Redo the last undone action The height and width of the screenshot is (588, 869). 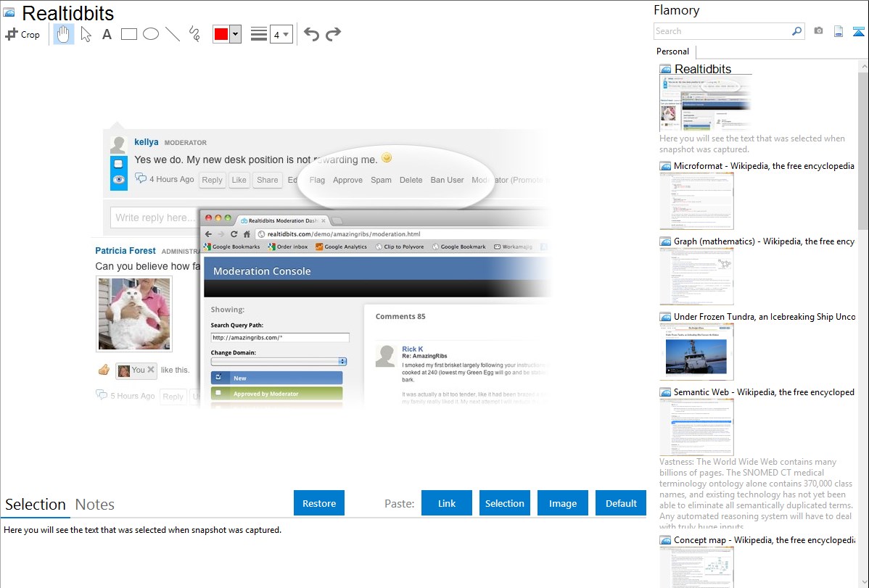333,34
